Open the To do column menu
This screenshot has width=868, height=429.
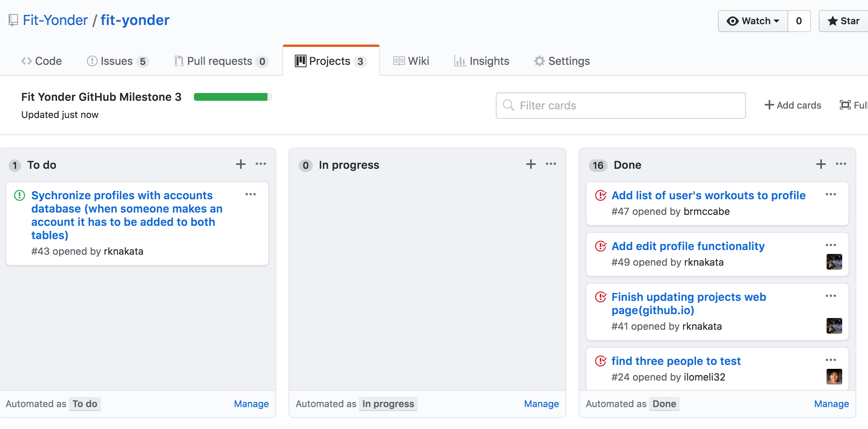[x=261, y=164]
